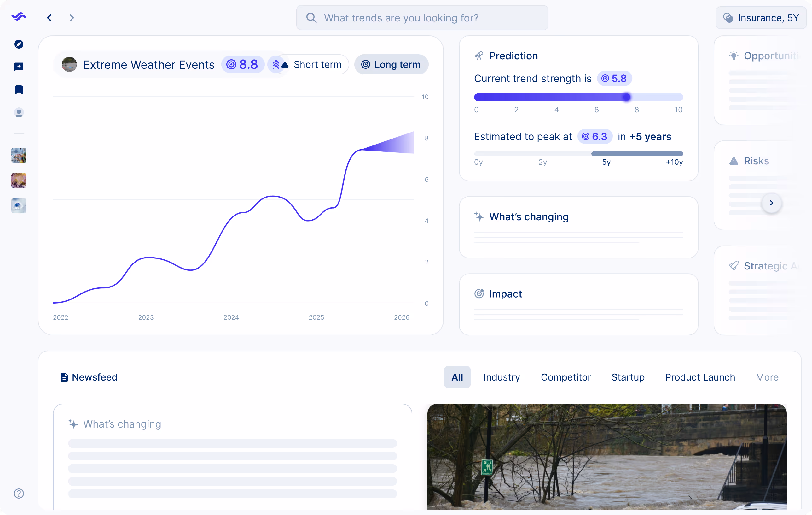Click the telescope Prediction icon
Image resolution: width=812 pixels, height=515 pixels.
coord(479,55)
